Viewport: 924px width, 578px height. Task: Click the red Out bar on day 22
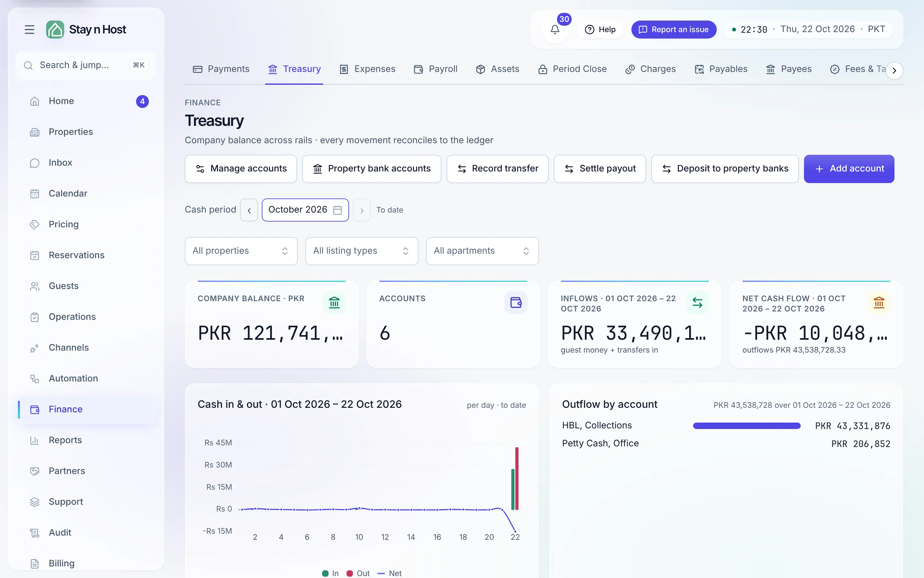[x=517, y=478]
